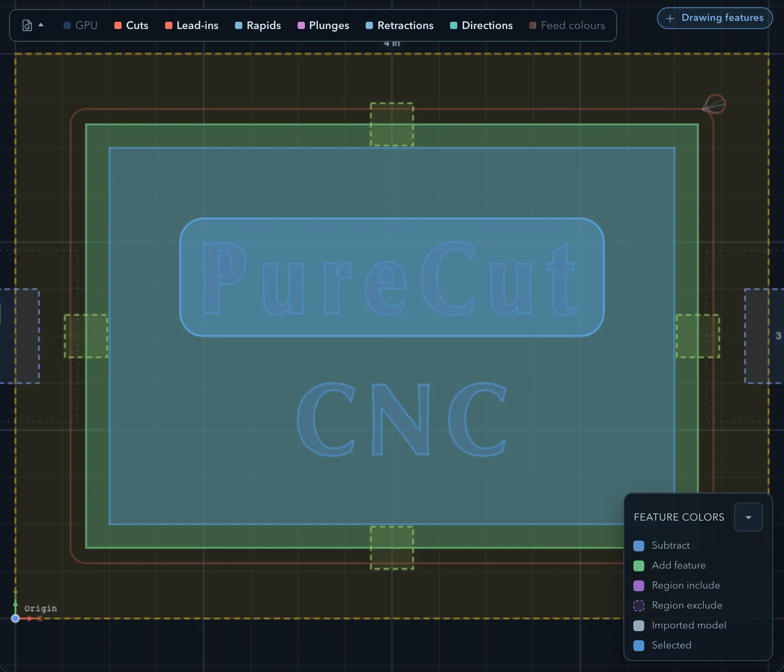Toggle the GPU display option
784x672 pixels.
click(x=81, y=25)
